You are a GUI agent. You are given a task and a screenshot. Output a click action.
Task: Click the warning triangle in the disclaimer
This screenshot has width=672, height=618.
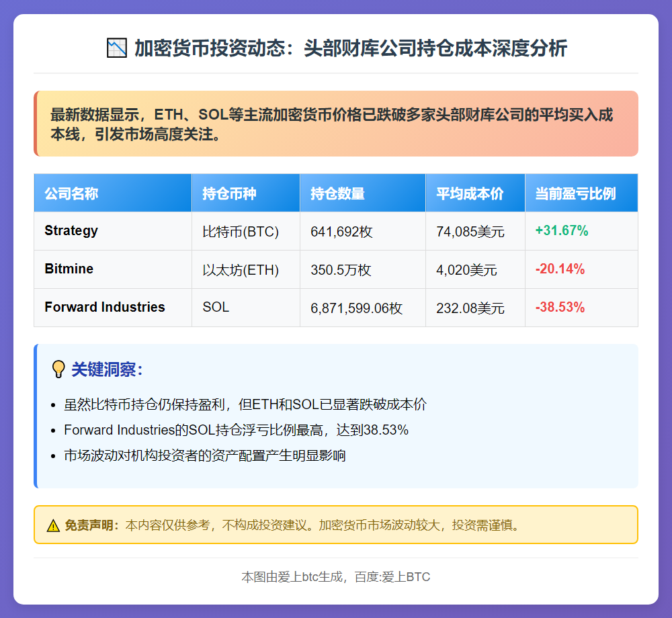[51, 525]
